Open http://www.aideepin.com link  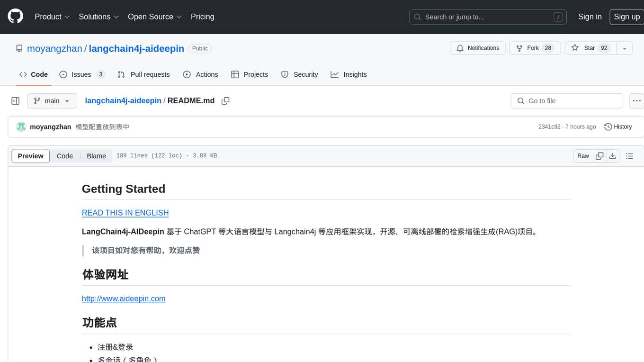tap(124, 299)
